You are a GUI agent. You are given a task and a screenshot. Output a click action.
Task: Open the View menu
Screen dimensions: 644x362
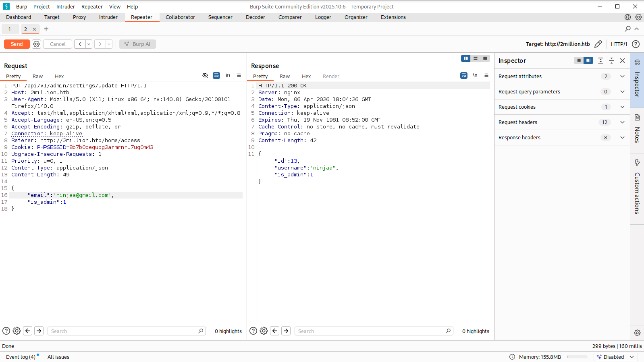click(115, 6)
